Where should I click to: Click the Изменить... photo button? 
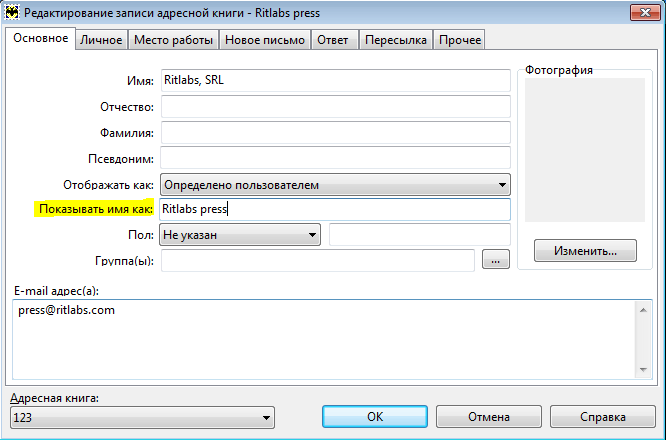585,251
